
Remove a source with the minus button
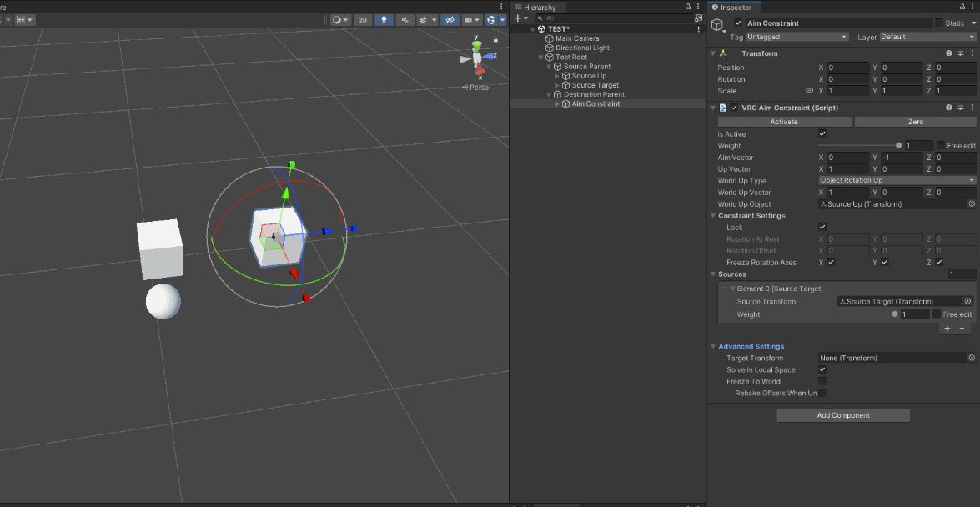[962, 329]
